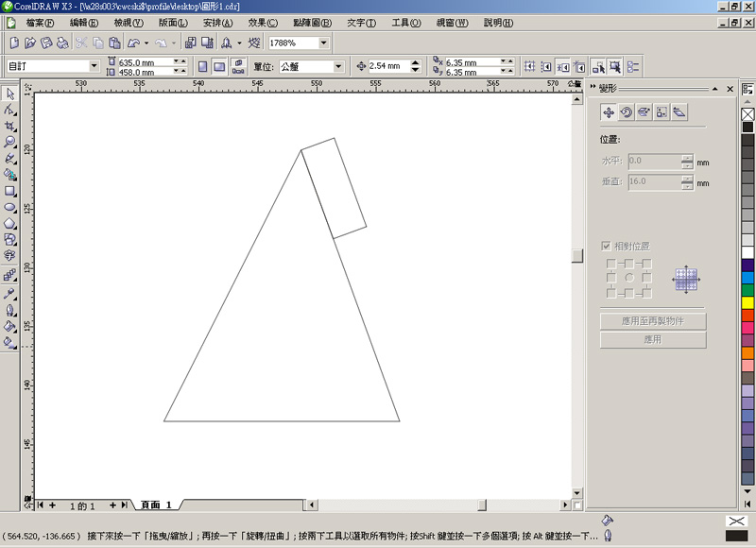Open the undo history dropdown arrow
The image size is (756, 548).
(x=146, y=43)
